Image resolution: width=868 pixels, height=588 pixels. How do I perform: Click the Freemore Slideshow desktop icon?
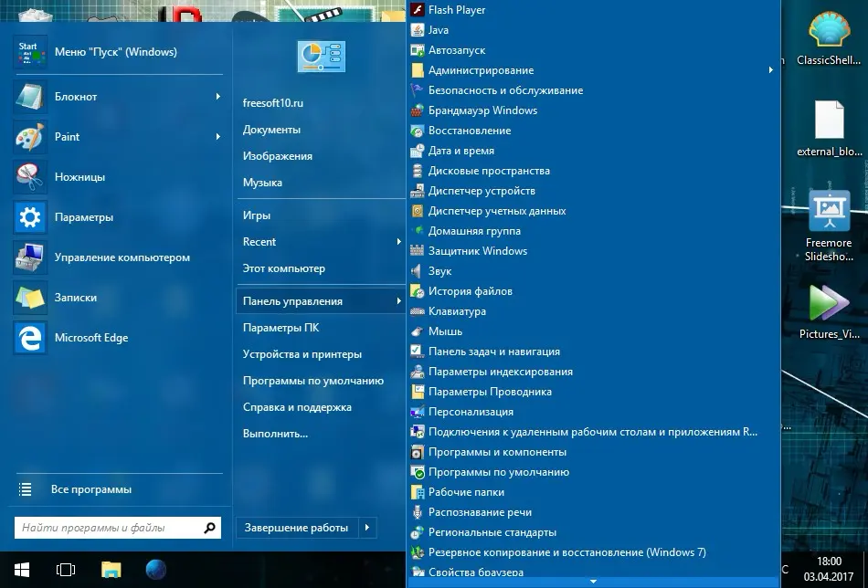829,210
